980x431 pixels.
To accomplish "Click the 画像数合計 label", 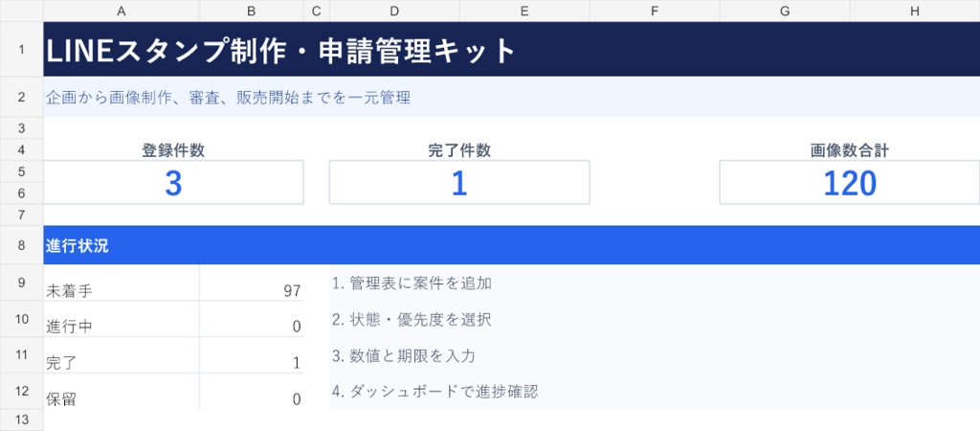I will click(850, 150).
